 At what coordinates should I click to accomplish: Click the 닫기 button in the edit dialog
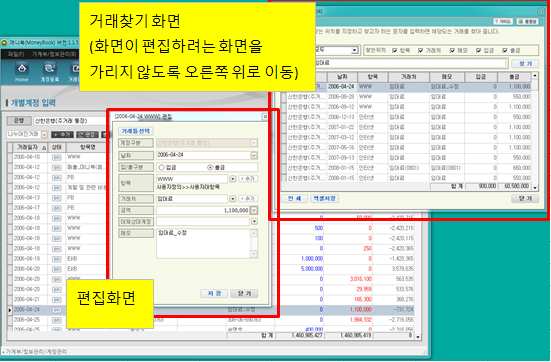244,293
